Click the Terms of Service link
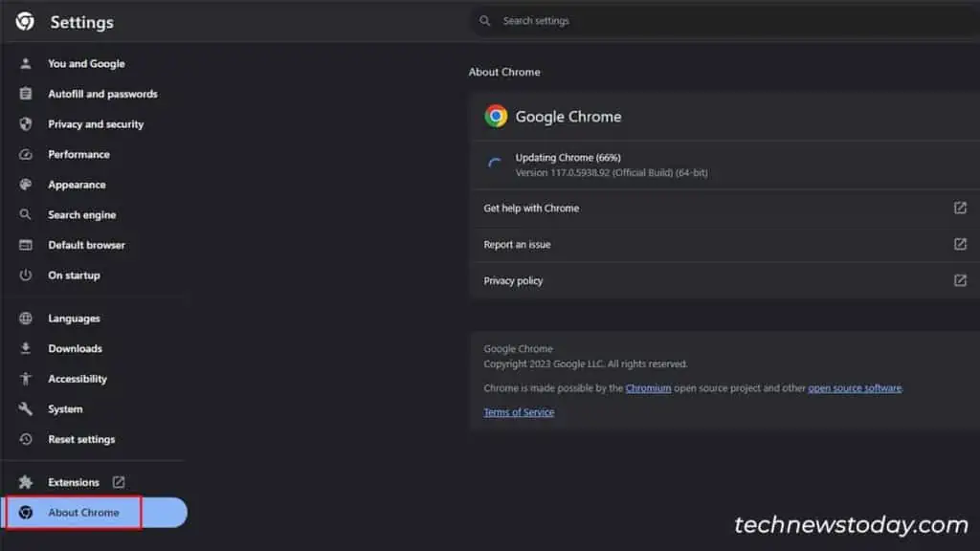 pyautogui.click(x=518, y=411)
